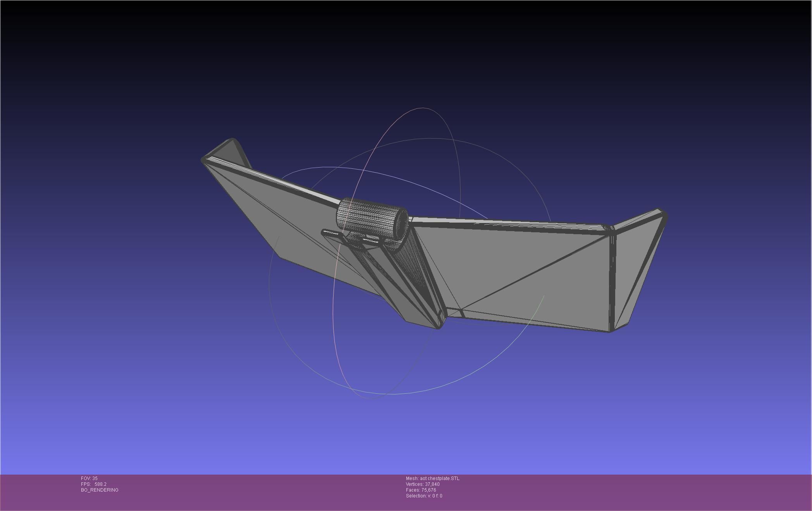
Task: Select the 'Vertices: 37,840' info text
Action: (x=423, y=484)
